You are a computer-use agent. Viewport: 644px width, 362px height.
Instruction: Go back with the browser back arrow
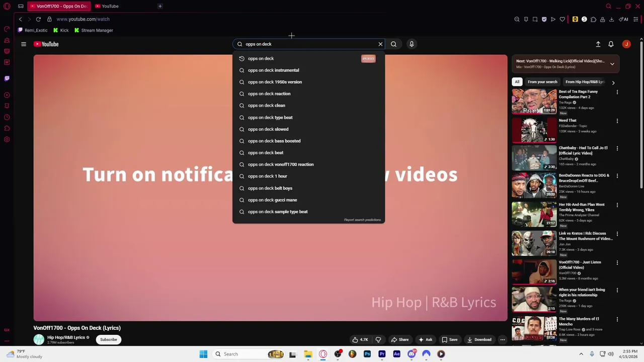[20, 19]
